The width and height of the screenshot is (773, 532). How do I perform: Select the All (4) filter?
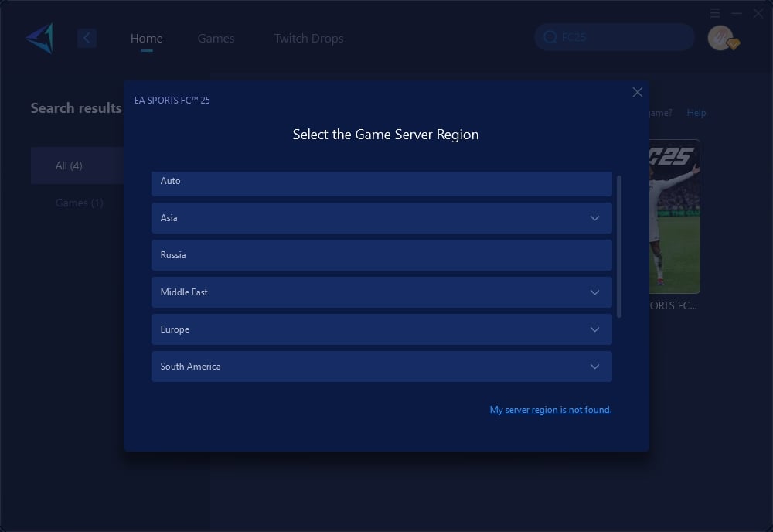[77, 165]
